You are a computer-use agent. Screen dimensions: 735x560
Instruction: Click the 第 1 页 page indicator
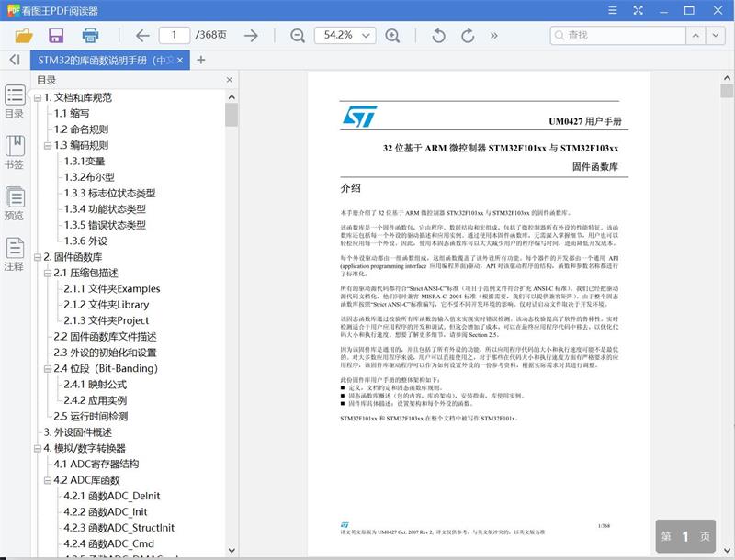685,536
